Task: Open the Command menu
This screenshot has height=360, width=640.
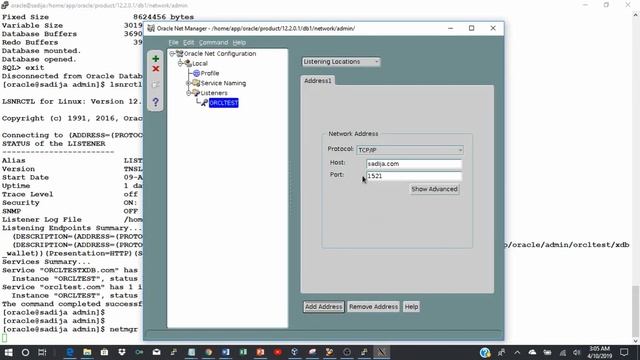Action: (213, 42)
